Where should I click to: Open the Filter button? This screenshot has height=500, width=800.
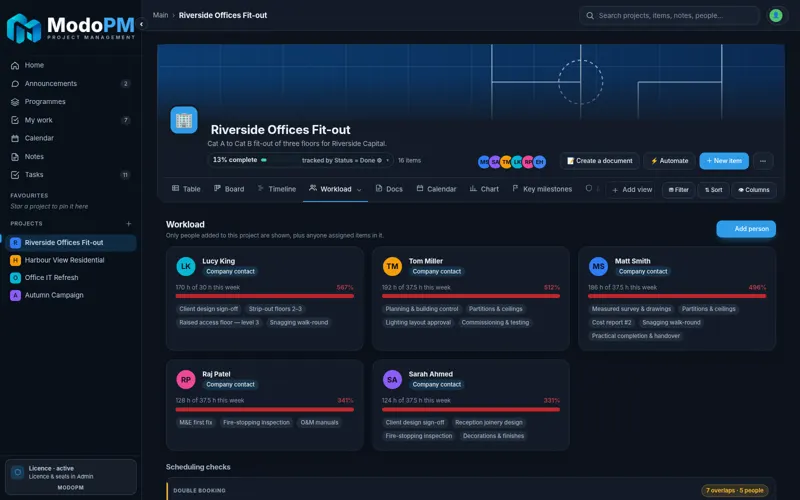tap(679, 190)
